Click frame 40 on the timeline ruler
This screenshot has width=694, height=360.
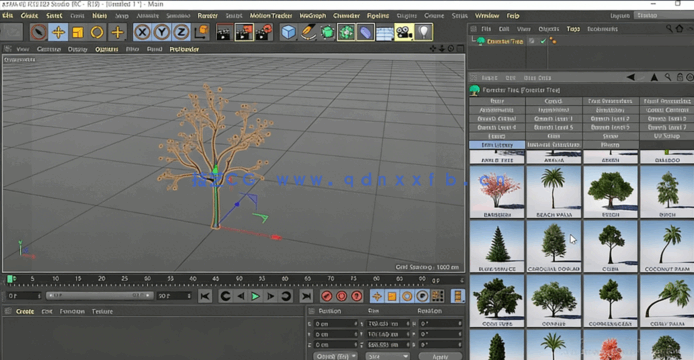point(193,279)
